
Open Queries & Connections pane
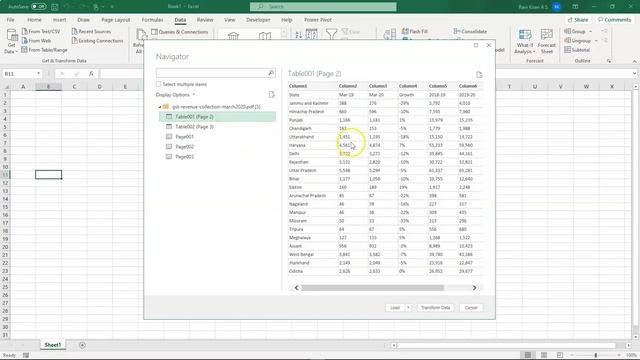pos(180,32)
